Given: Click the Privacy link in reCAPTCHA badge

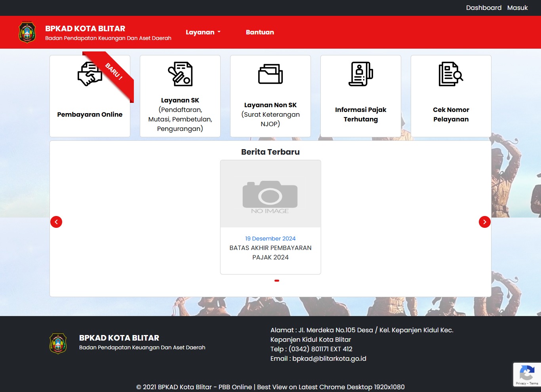Looking at the screenshot, I should (x=521, y=383).
